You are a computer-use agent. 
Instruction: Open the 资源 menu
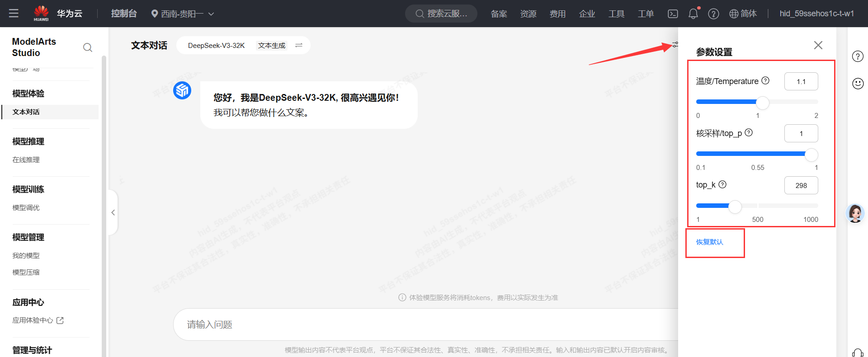[528, 14]
